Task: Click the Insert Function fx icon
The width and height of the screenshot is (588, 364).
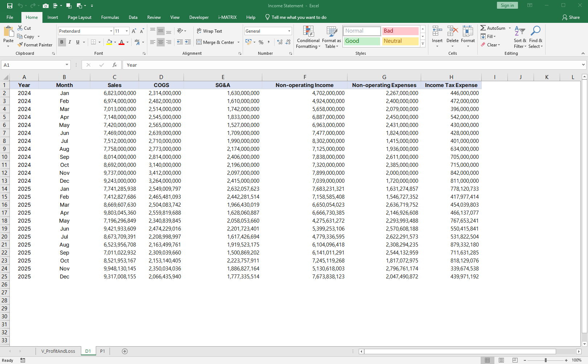Action: 115,65
